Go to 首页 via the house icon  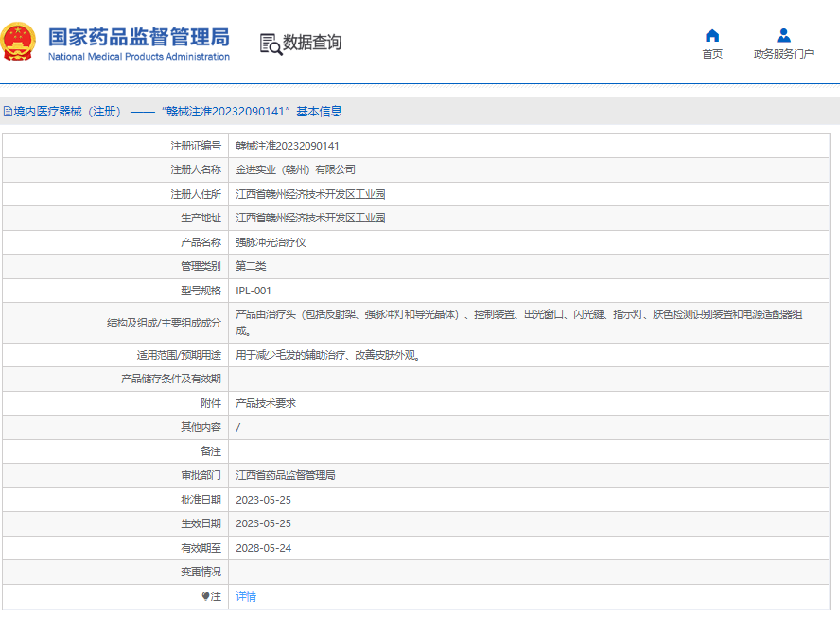click(x=712, y=35)
